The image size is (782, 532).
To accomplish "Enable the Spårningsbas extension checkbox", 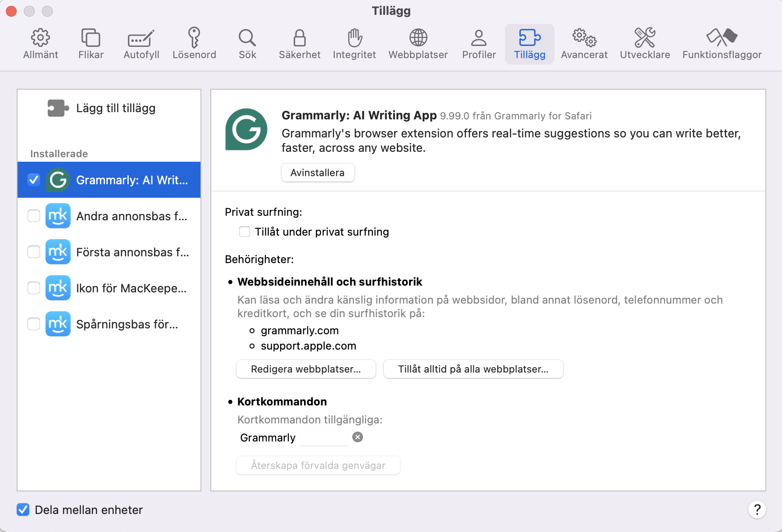I will click(34, 324).
